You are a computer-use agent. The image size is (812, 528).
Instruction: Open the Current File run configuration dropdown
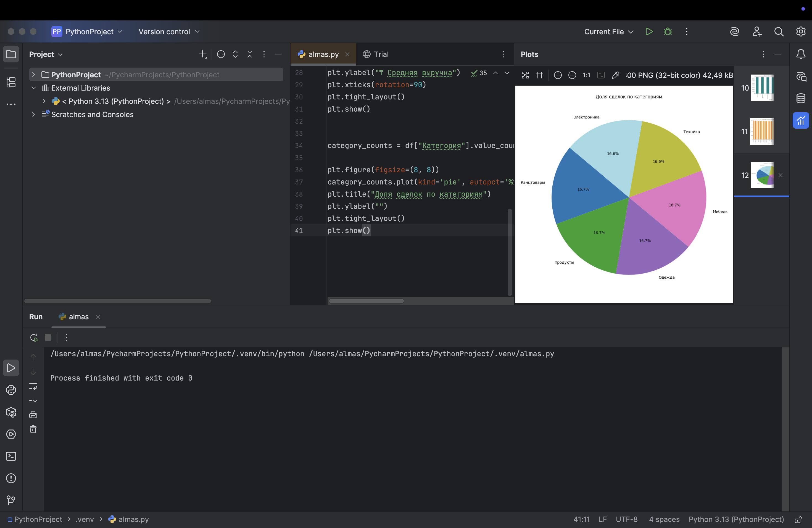[x=608, y=31]
